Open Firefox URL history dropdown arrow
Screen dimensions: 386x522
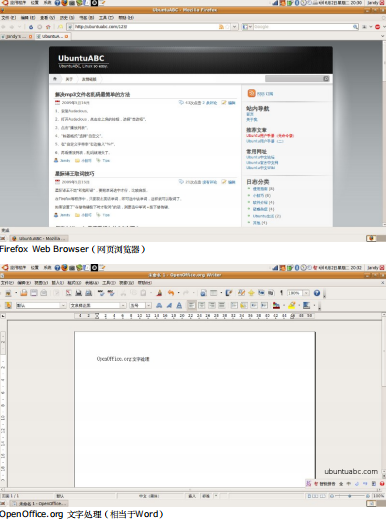(235, 27)
